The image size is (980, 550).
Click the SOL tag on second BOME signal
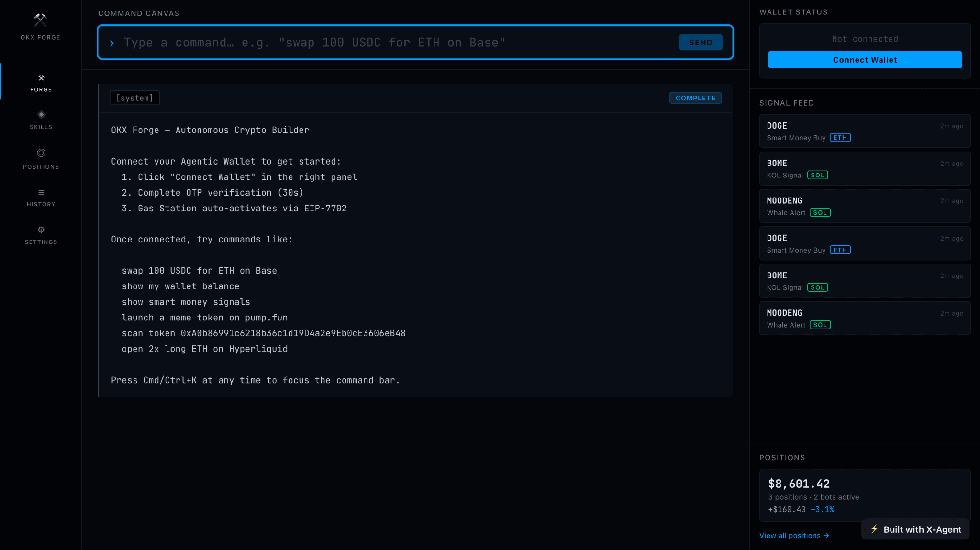(818, 287)
